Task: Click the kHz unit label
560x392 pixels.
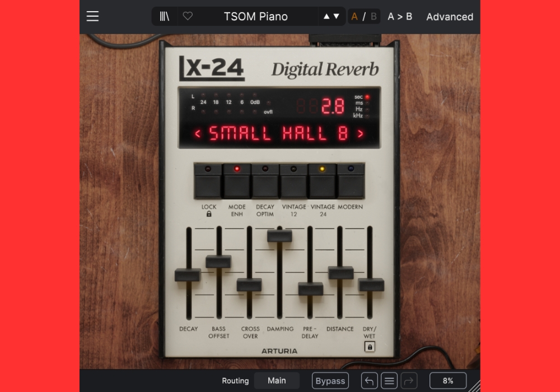Action: click(x=358, y=116)
